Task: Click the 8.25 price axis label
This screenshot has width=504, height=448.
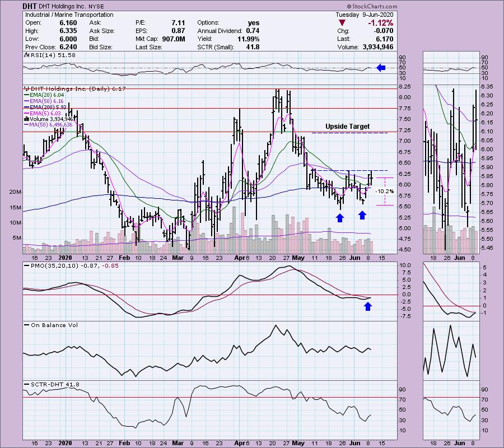Action: (405, 86)
